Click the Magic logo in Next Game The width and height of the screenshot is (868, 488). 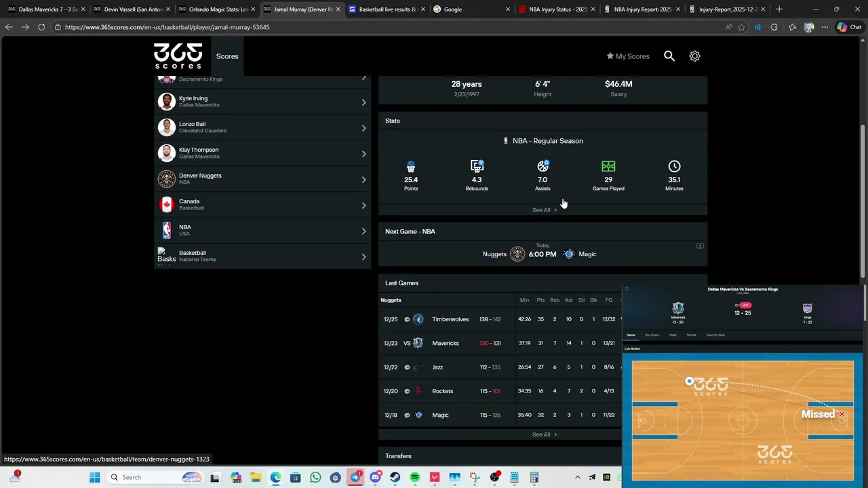(x=569, y=254)
